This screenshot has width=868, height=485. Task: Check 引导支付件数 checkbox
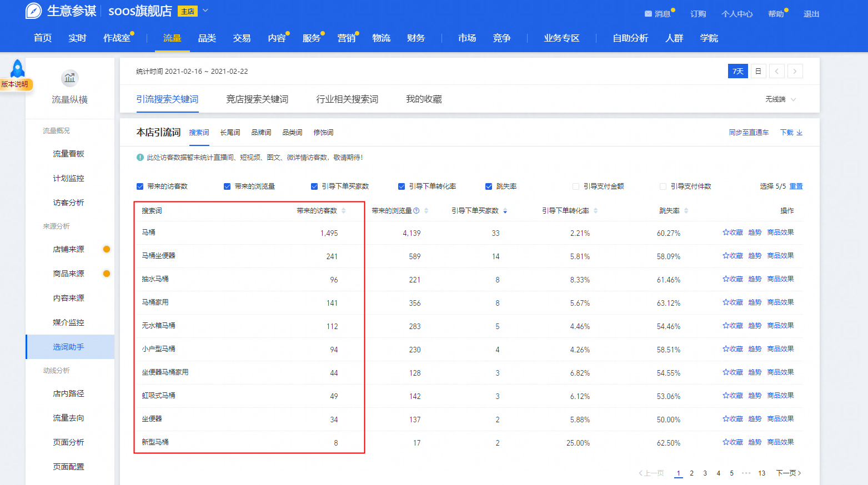[x=663, y=186]
